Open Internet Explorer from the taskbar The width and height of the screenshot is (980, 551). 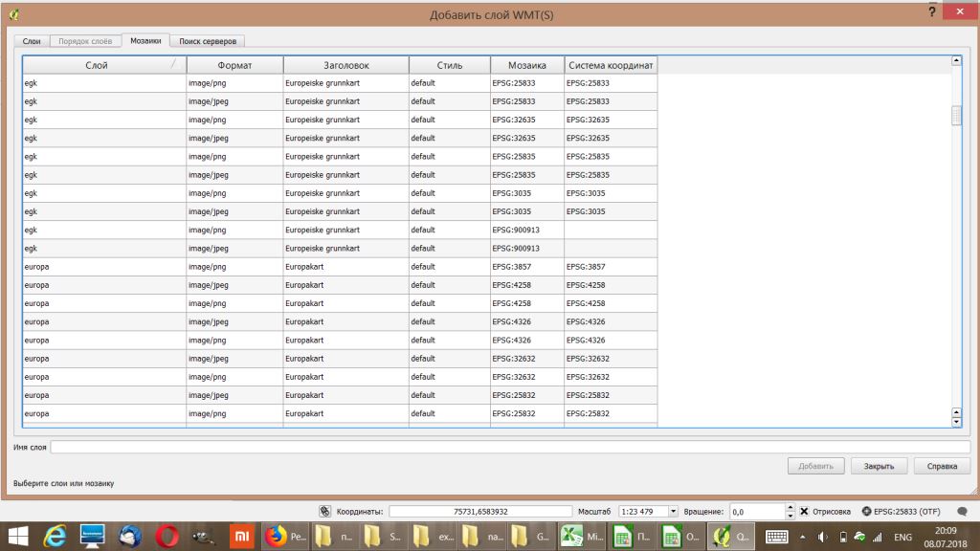(x=56, y=537)
